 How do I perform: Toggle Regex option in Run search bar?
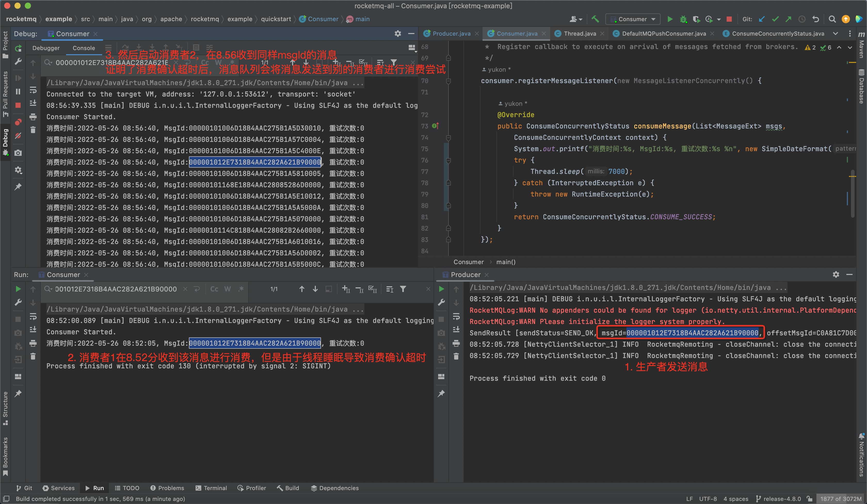(241, 289)
